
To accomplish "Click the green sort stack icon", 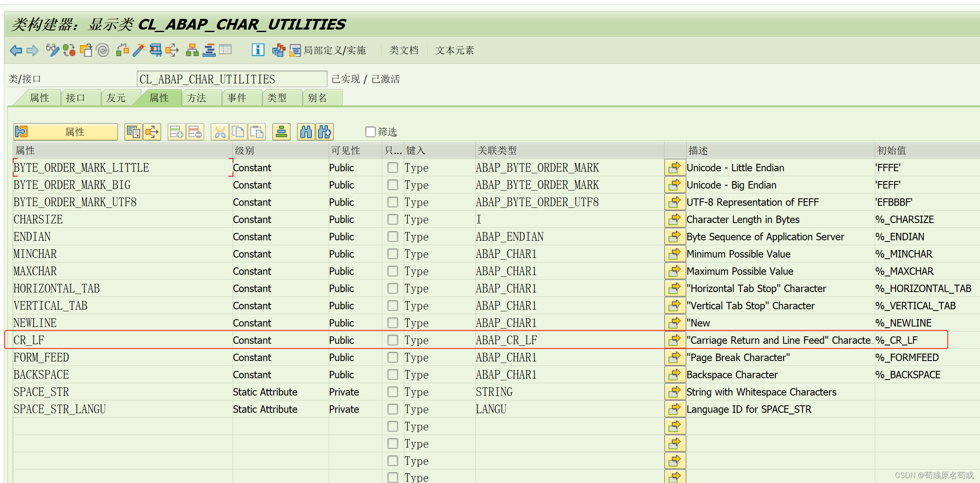I will [x=281, y=132].
